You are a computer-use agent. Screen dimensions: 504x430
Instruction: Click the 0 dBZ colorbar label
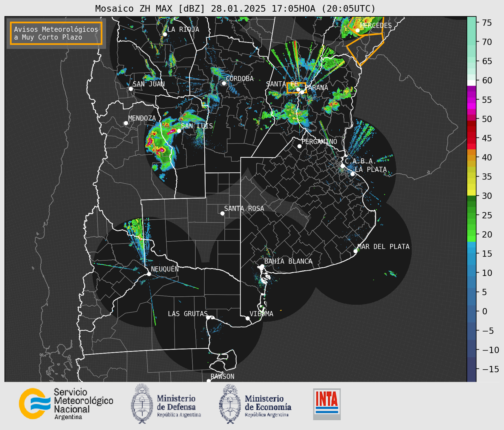click(x=484, y=311)
